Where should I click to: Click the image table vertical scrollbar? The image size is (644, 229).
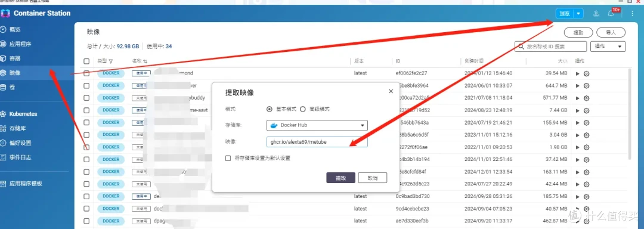point(630,114)
